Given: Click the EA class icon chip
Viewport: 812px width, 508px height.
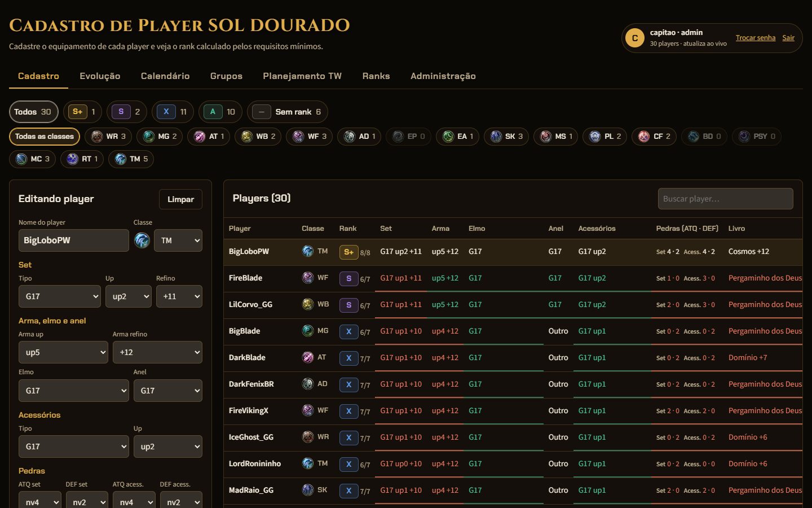Looking at the screenshot, I should click(457, 137).
